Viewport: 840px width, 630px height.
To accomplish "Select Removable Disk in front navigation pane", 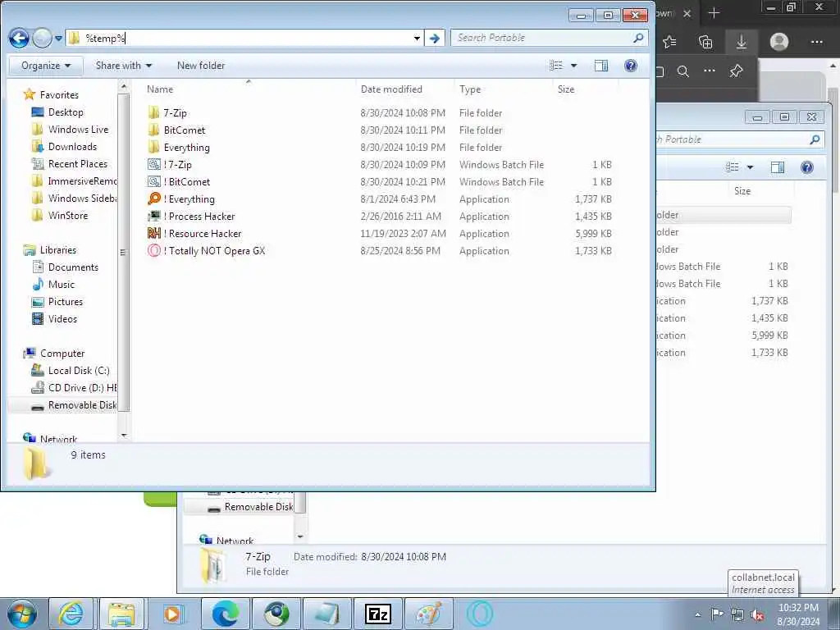I will 82,405.
